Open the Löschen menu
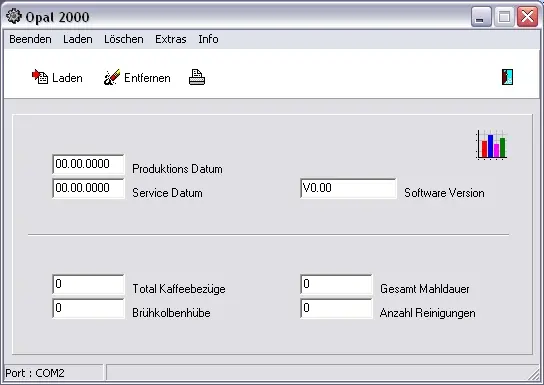Image resolution: width=544 pixels, height=385 pixels. point(124,39)
